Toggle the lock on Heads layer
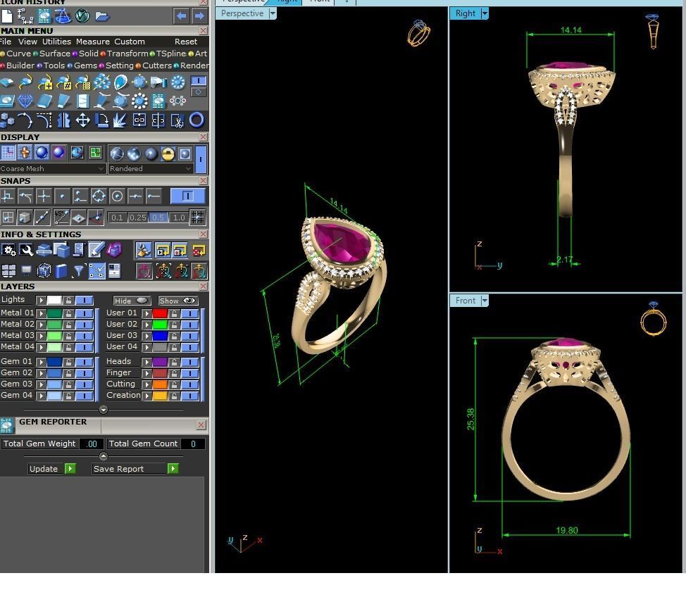 tap(174, 362)
